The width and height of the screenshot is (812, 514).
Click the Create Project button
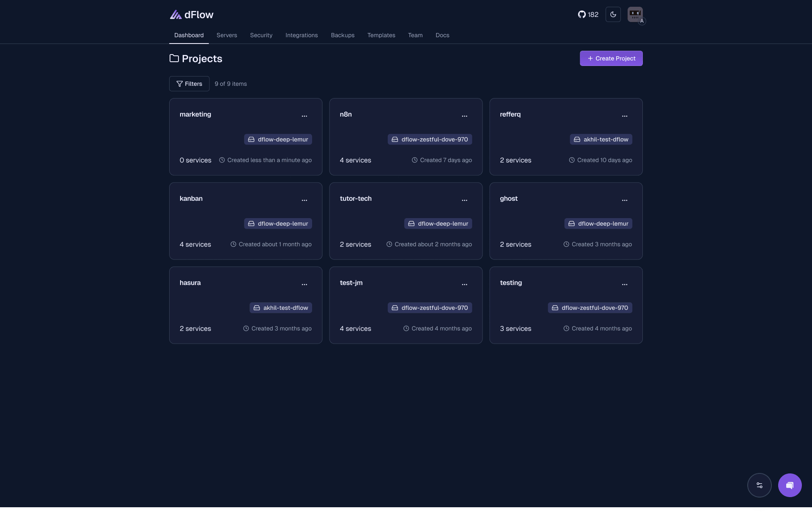click(x=611, y=58)
